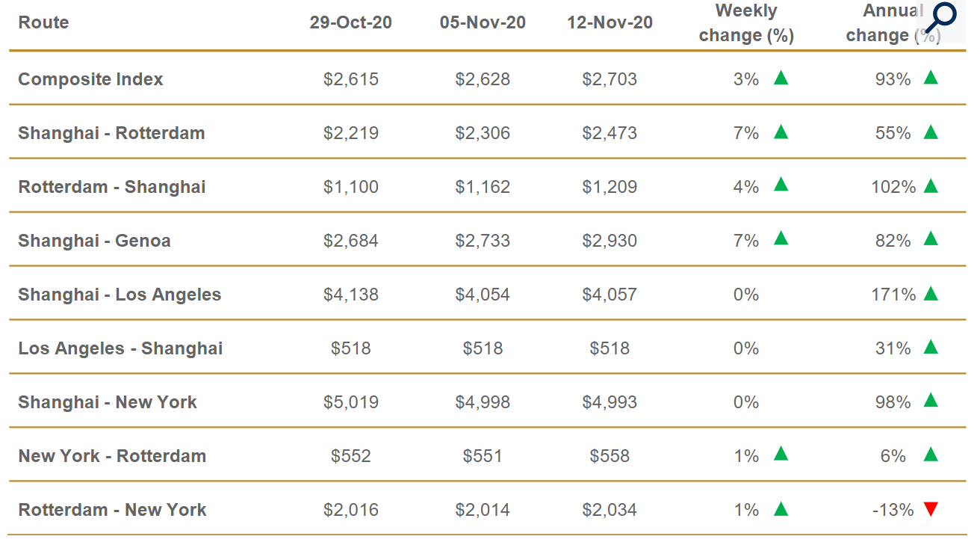The width and height of the screenshot is (980, 548).
Task: Click Rotterdam - New York red down arrow
Action: pyautogui.click(x=930, y=509)
